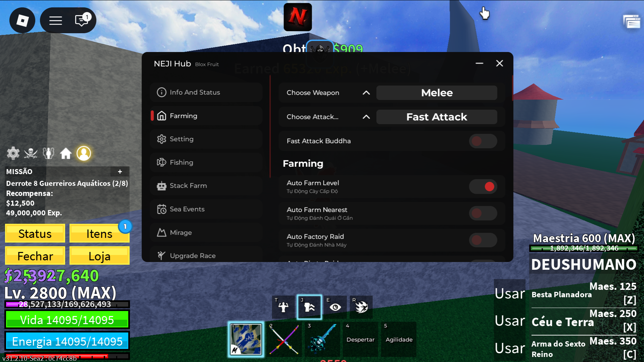The width and height of the screenshot is (644, 362).
Task: Open the game settings gear icon
Action: (x=13, y=153)
